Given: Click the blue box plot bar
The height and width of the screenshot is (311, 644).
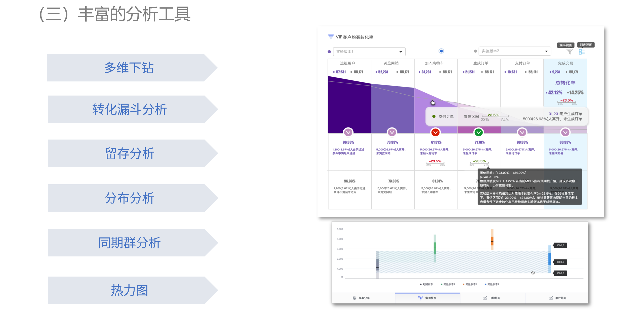Looking at the screenshot, I should [549, 259].
